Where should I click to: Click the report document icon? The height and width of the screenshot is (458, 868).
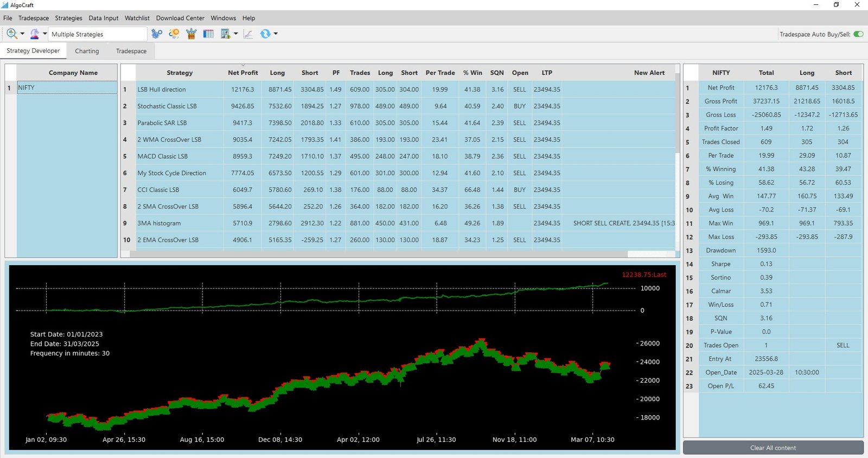pos(226,34)
